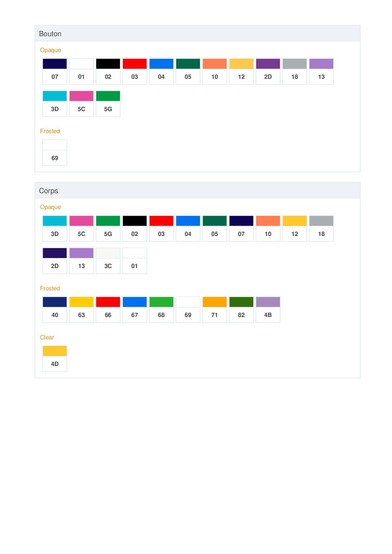Select Corps Clear yellow swatch 4D
This screenshot has width=392, height=554.
click(55, 359)
